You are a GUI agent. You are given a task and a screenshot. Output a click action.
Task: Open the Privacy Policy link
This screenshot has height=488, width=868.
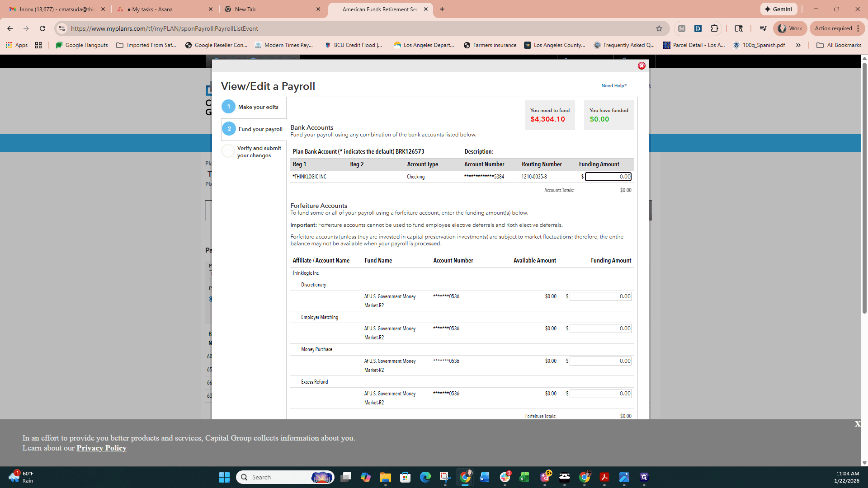101,448
